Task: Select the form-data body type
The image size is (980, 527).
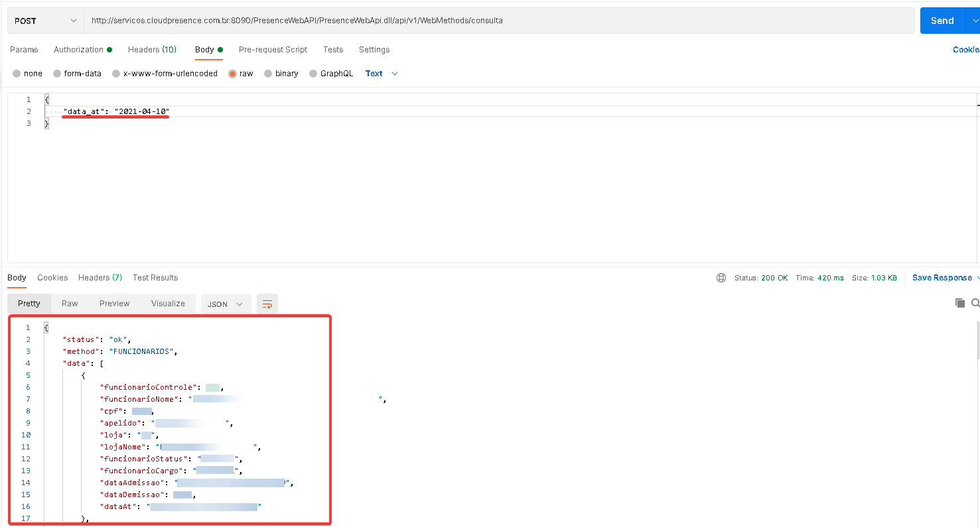Action: (77, 74)
